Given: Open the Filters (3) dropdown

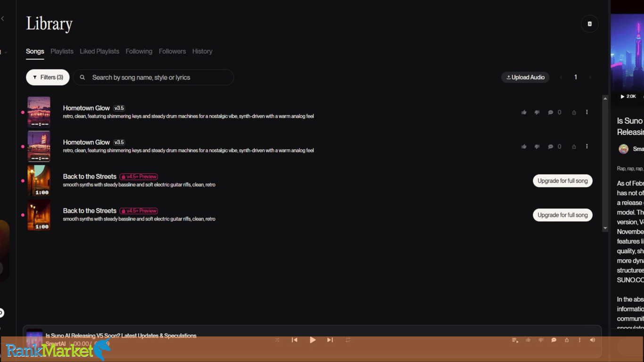Looking at the screenshot, I should click(x=48, y=77).
